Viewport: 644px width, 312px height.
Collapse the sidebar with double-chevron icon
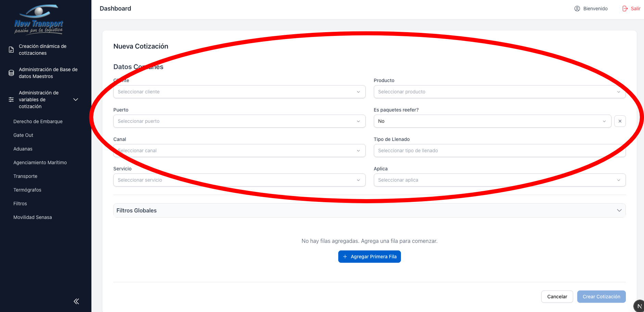(x=76, y=301)
